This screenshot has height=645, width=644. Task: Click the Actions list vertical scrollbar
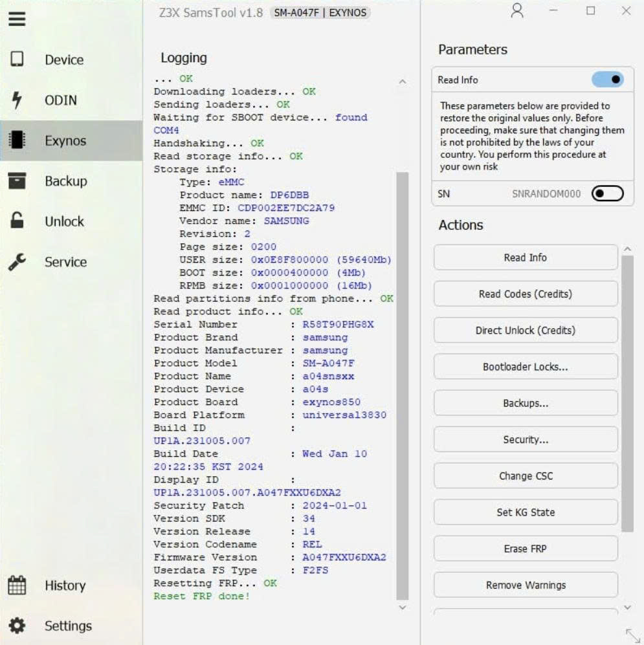tap(628, 394)
